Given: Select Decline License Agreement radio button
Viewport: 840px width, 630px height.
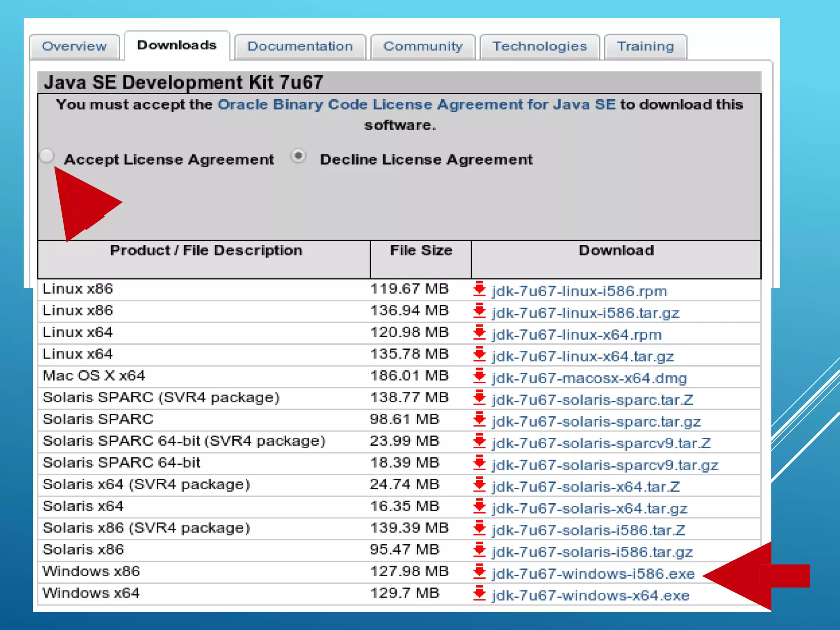Looking at the screenshot, I should [x=298, y=156].
